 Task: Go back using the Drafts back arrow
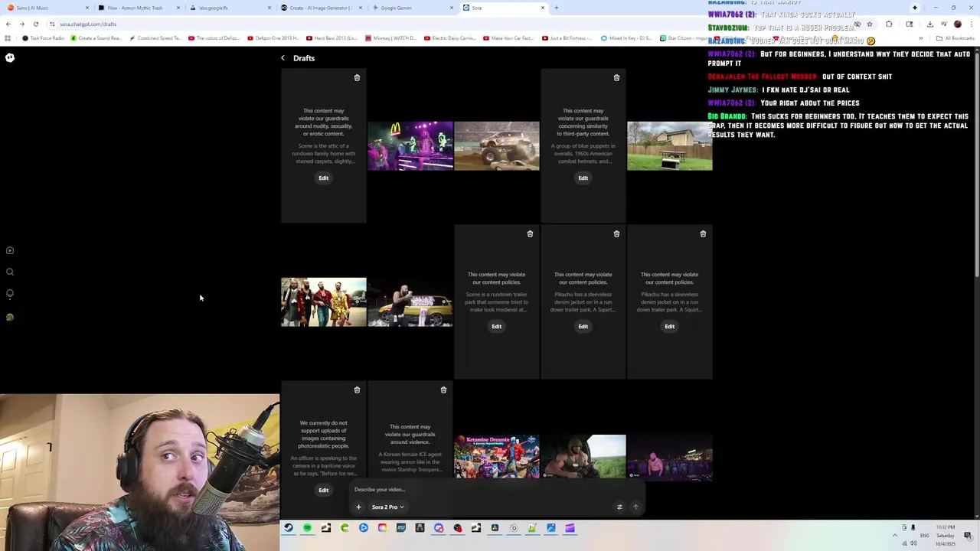(283, 58)
